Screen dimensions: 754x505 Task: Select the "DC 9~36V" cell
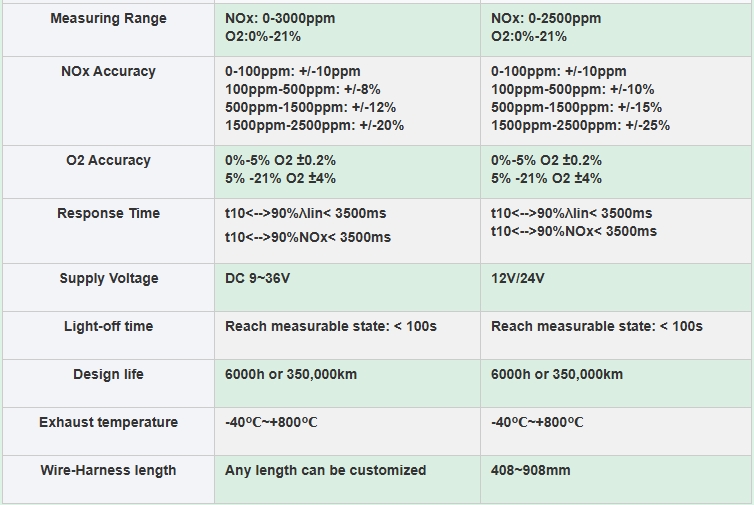[x=258, y=279]
